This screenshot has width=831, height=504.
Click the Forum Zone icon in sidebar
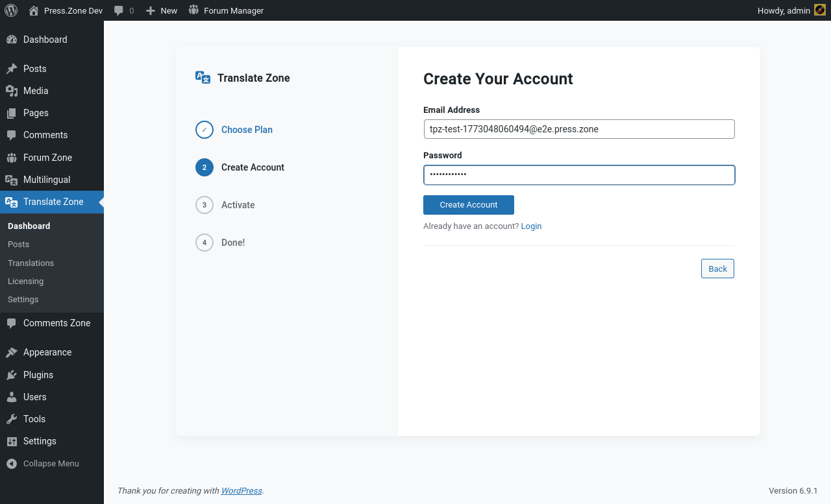12,158
